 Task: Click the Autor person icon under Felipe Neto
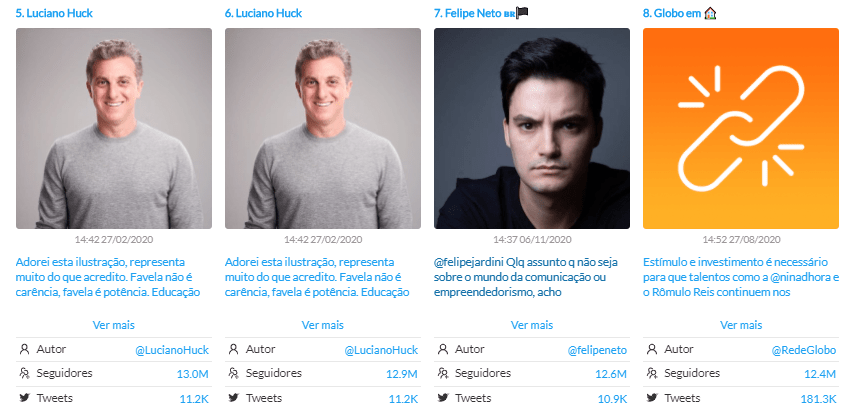(443, 349)
